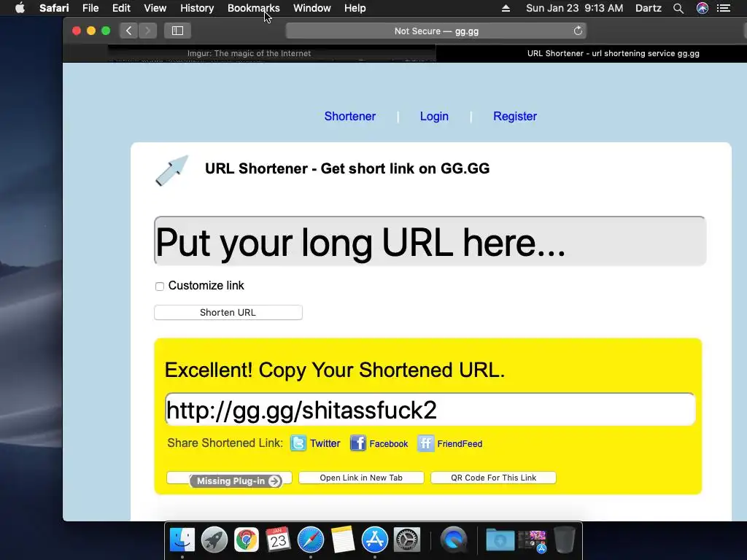Reload the page with the refresh icon
The width and height of the screenshot is (747, 560).
pyautogui.click(x=578, y=31)
